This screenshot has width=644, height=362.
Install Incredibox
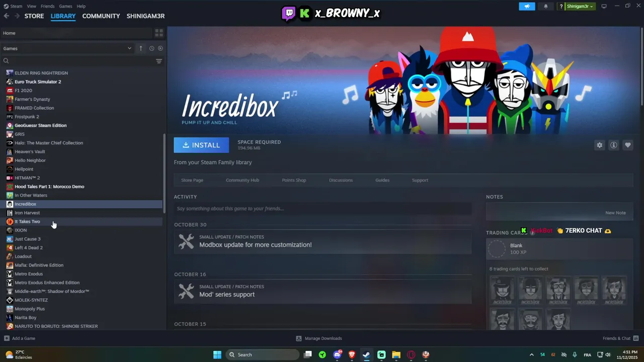[x=201, y=145]
